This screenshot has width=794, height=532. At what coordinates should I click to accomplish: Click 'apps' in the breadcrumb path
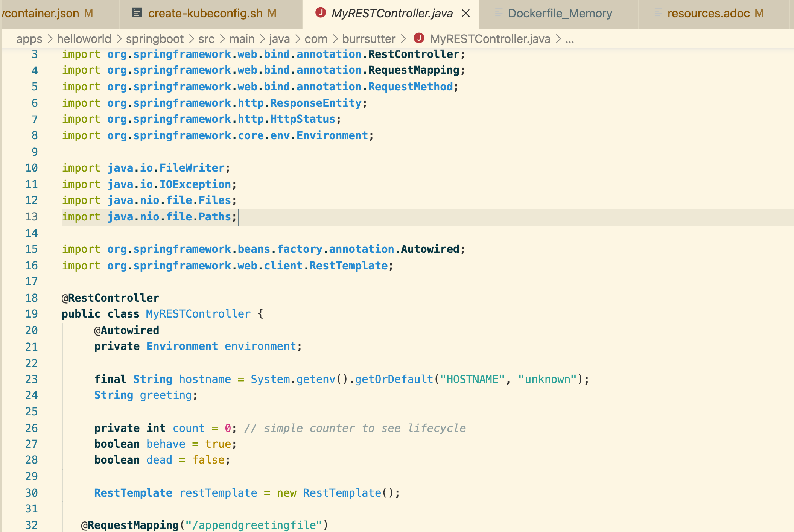29,38
